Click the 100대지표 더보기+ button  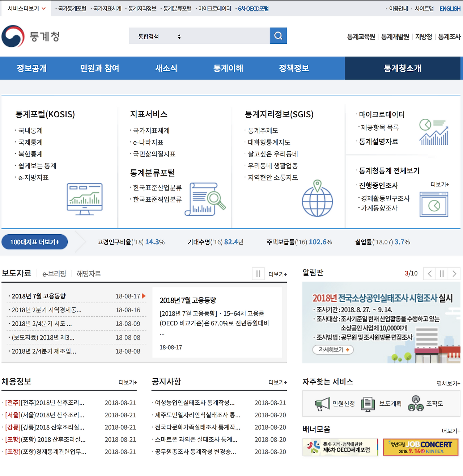34,242
